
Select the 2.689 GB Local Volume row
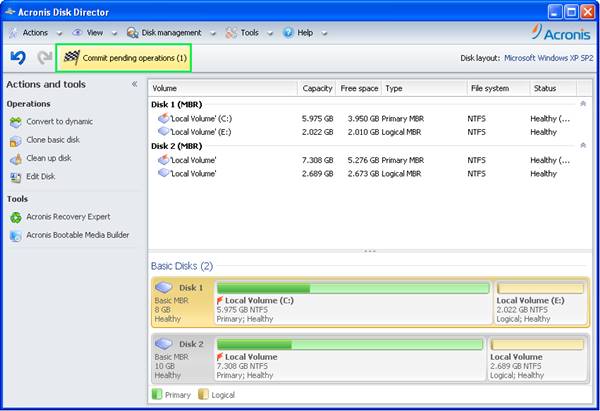(x=369, y=174)
